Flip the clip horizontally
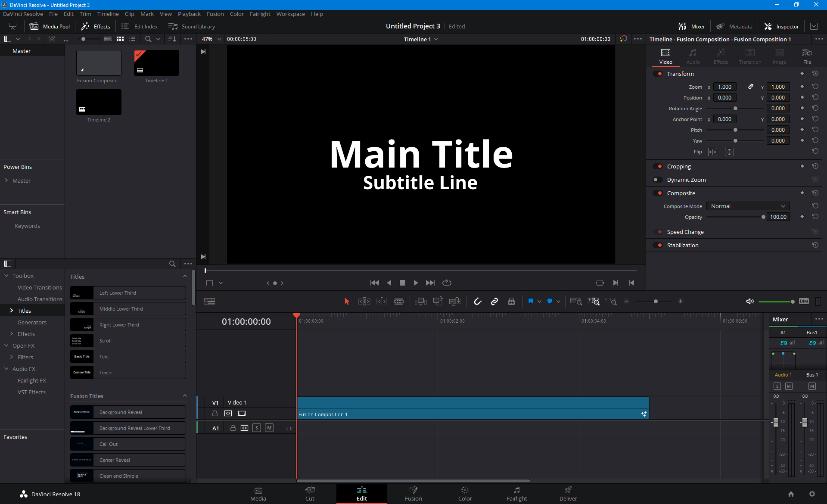Image resolution: width=827 pixels, height=504 pixels. 713,152
